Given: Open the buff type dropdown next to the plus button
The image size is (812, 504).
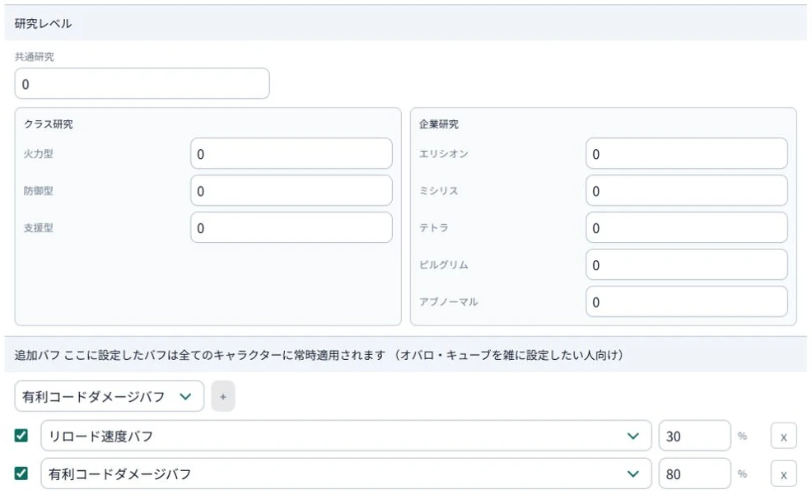Looking at the screenshot, I should 110,396.
